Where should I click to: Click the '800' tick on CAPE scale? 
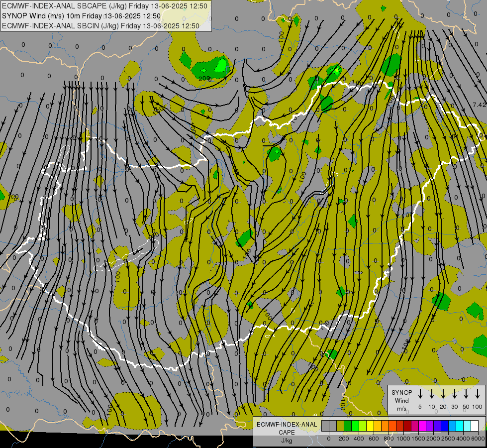tap(389, 439)
